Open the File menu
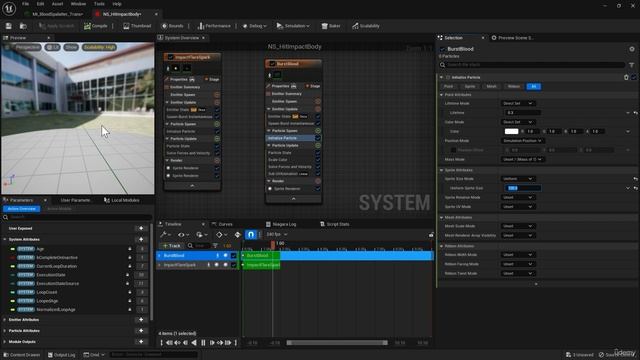The image size is (640, 360). (x=25, y=4)
